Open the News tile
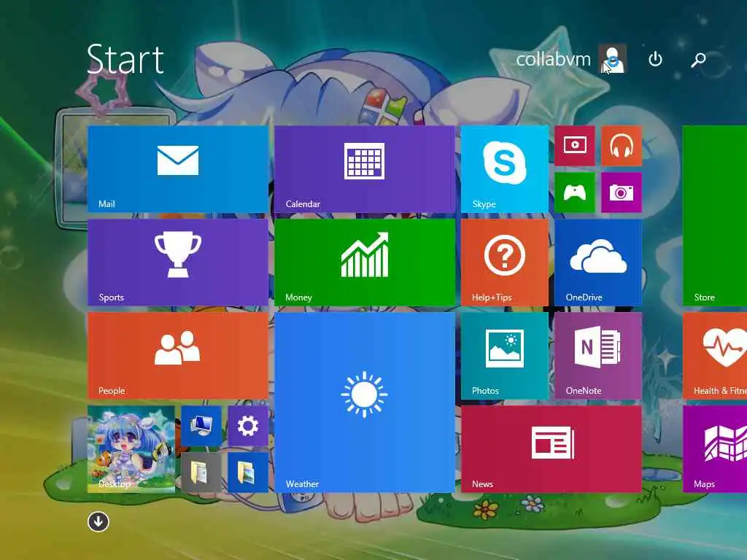This screenshot has height=560, width=747. click(x=551, y=449)
